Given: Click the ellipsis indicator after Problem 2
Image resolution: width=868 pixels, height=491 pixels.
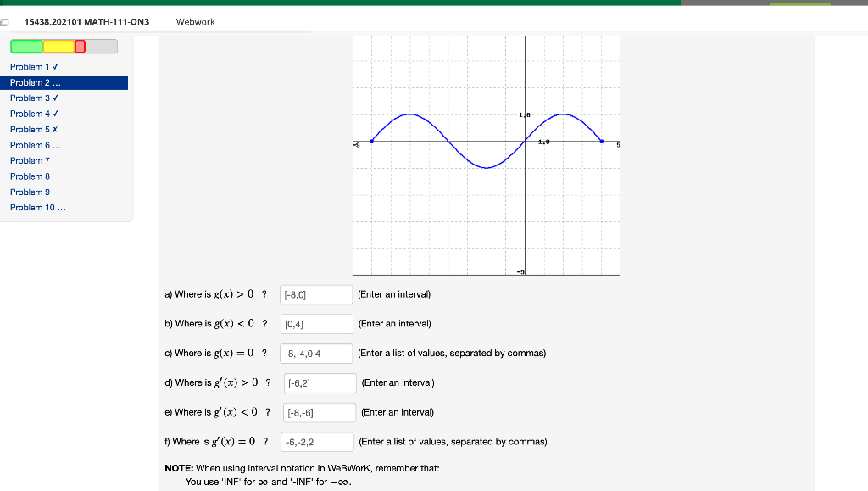Looking at the screenshot, I should point(57,82).
